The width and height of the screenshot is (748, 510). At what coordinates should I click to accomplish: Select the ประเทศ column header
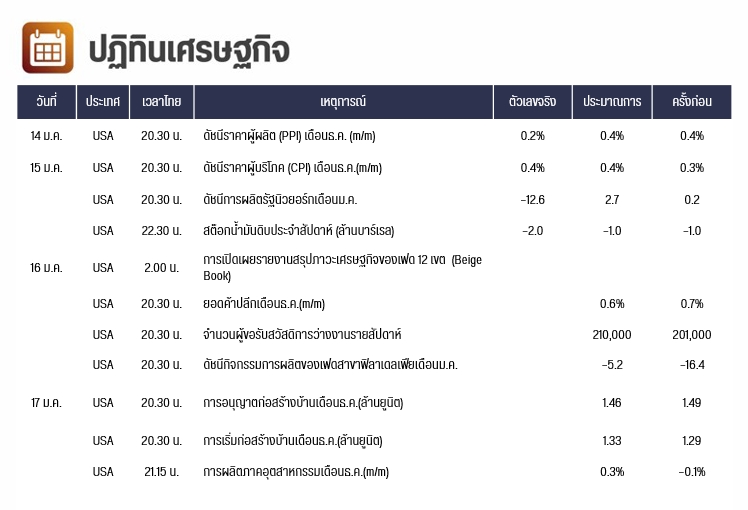pyautogui.click(x=103, y=102)
